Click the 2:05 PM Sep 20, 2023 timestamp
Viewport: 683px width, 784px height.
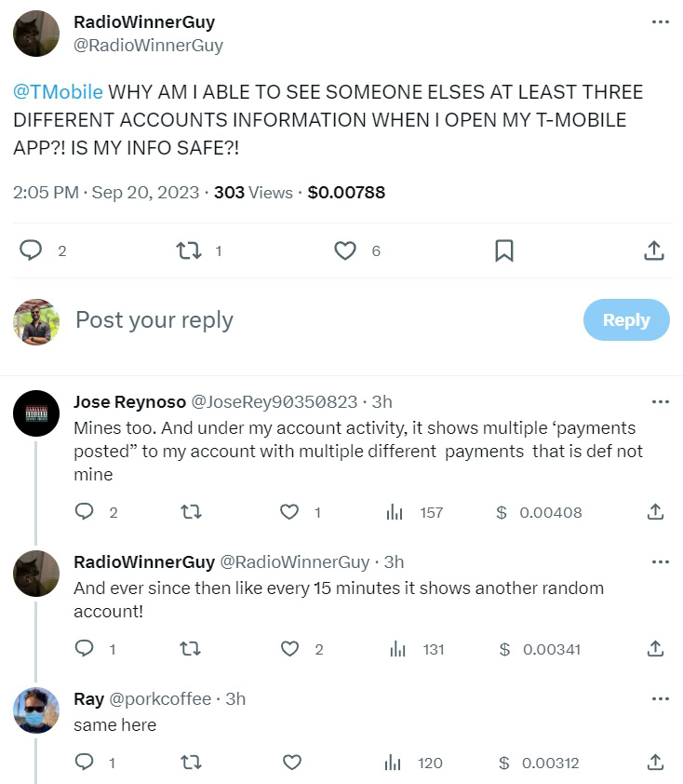pyautogui.click(x=106, y=193)
